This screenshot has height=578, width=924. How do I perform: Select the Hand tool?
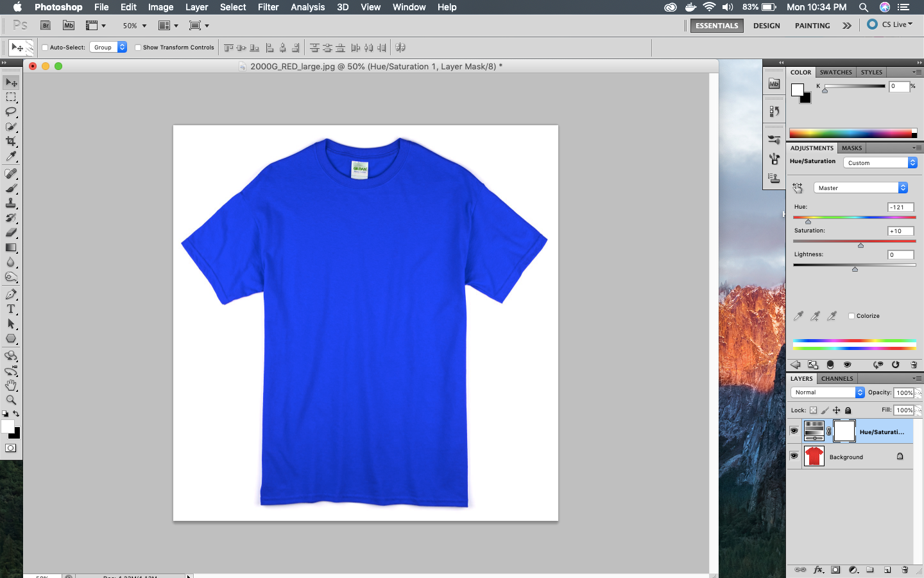(x=11, y=385)
